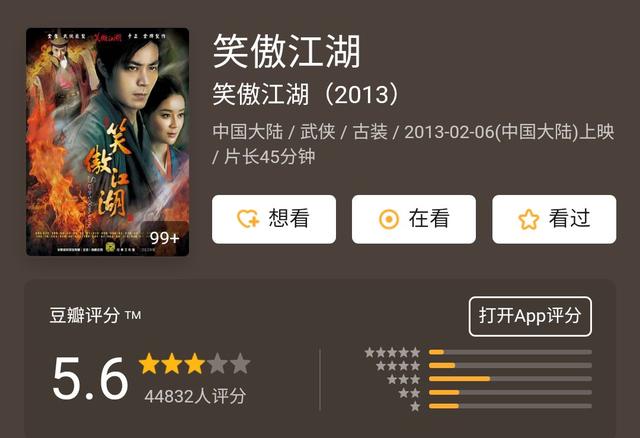Select the five-star rating bar
Viewport: 640px width, 438px height.
click(x=510, y=352)
